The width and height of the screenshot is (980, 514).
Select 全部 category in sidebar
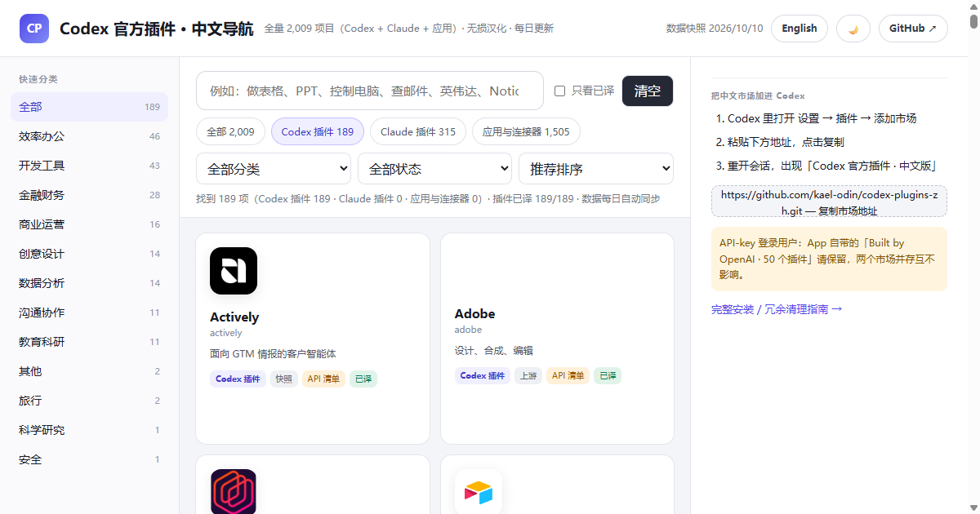coord(89,107)
